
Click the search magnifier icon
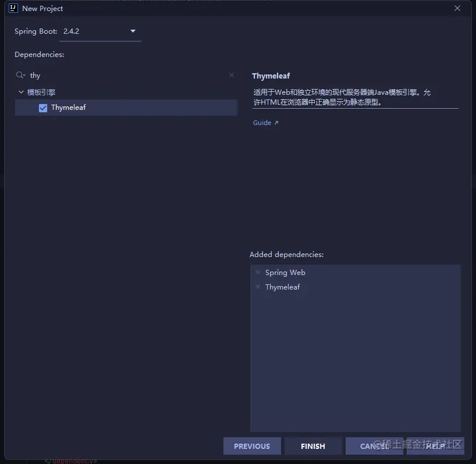pos(20,75)
